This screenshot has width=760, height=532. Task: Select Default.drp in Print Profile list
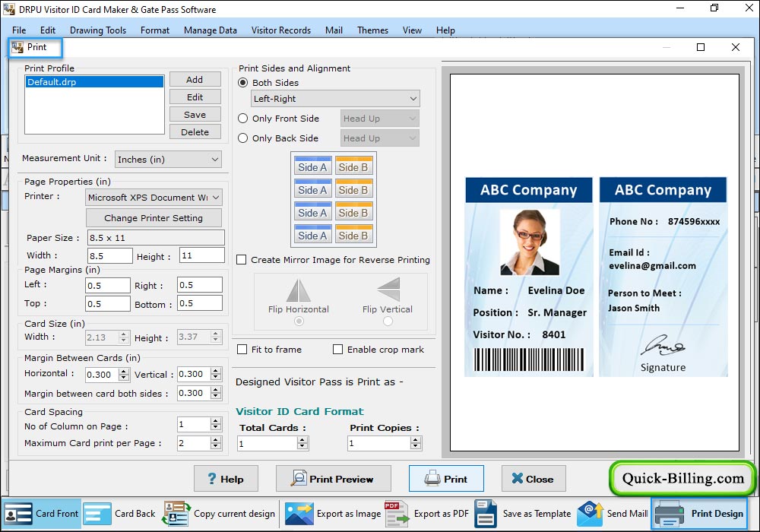pos(94,82)
